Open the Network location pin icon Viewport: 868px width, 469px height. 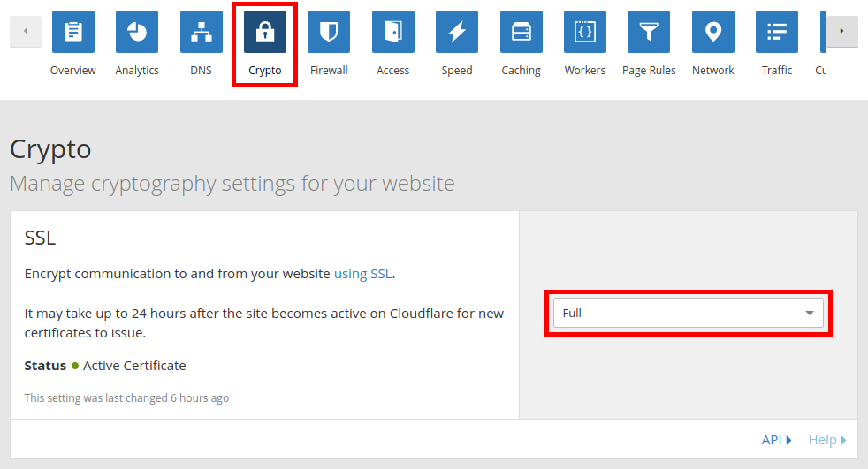tap(712, 32)
